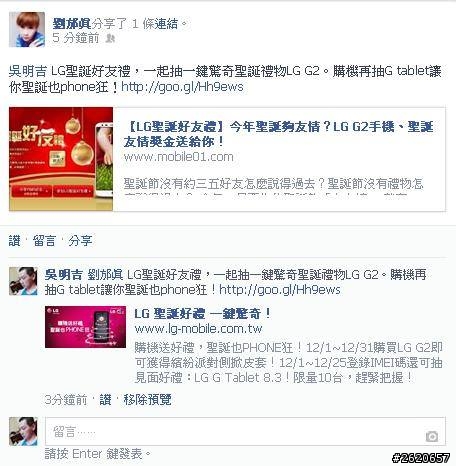Image resolution: width=456 pixels, height=466 pixels.
Task: Open the 吳明吉 commenter name link
Action: click(64, 275)
